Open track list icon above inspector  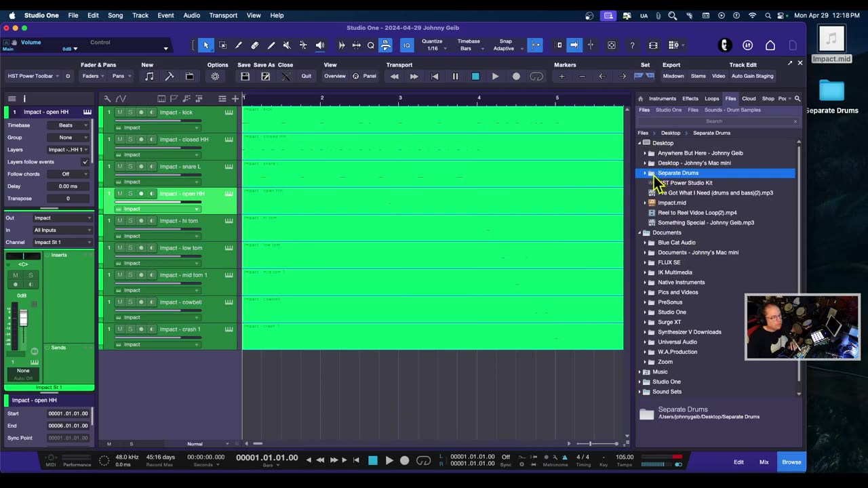click(12, 99)
